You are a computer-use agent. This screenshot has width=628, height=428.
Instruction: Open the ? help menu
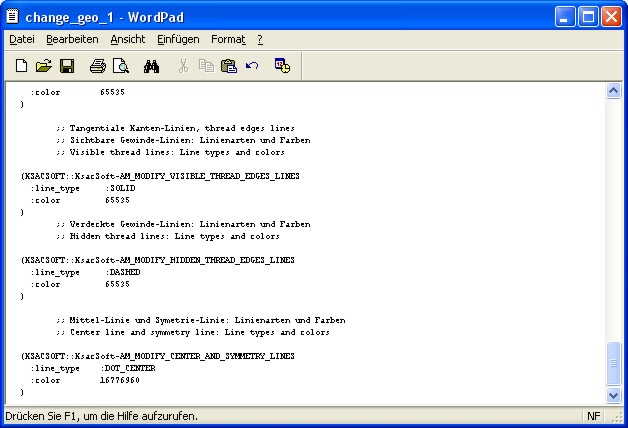(x=260, y=39)
